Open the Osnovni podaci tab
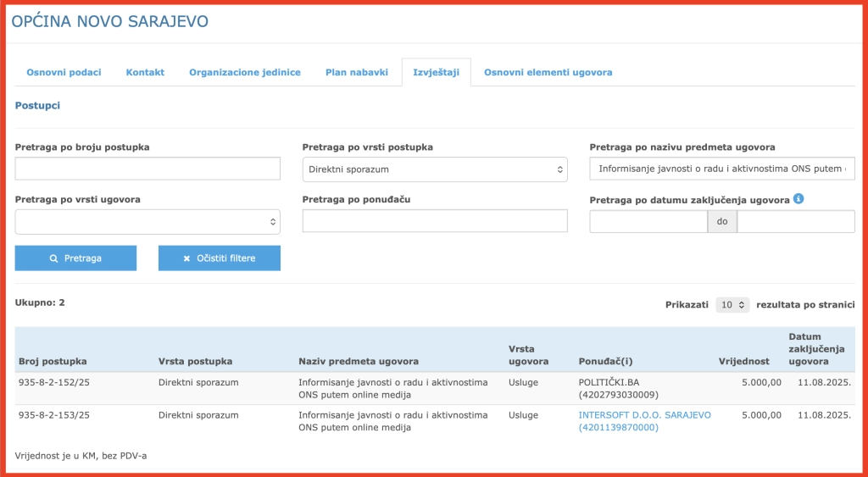The image size is (868, 477). (x=64, y=73)
